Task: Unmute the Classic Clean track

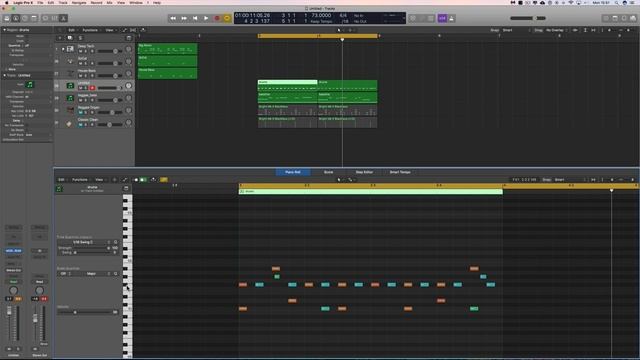Action: (80, 125)
